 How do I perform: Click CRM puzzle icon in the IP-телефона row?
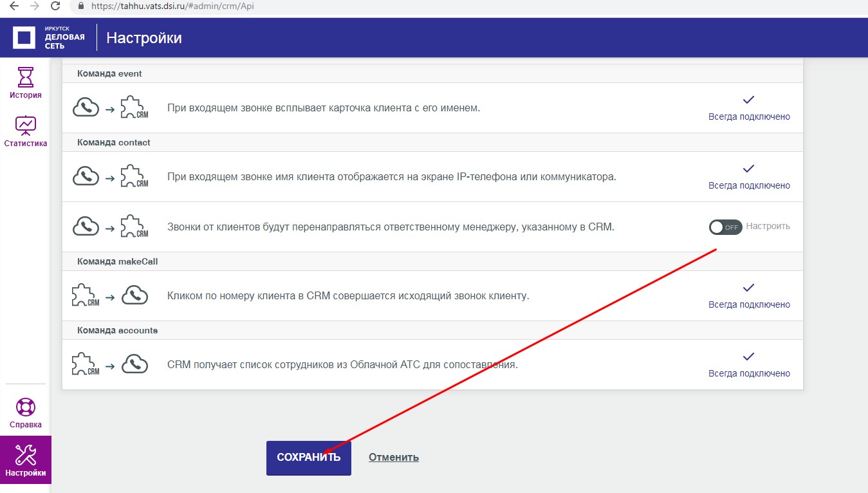point(134,176)
